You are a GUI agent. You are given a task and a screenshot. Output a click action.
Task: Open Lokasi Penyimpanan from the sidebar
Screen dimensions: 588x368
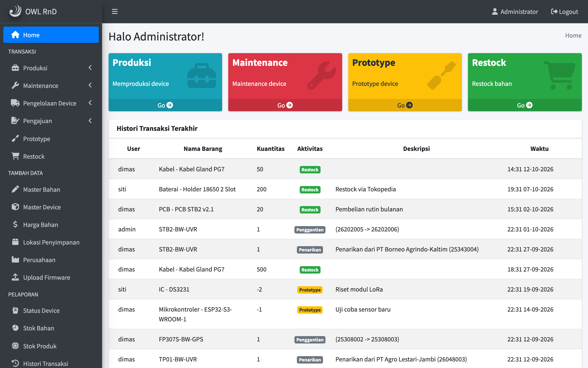pyautogui.click(x=51, y=242)
